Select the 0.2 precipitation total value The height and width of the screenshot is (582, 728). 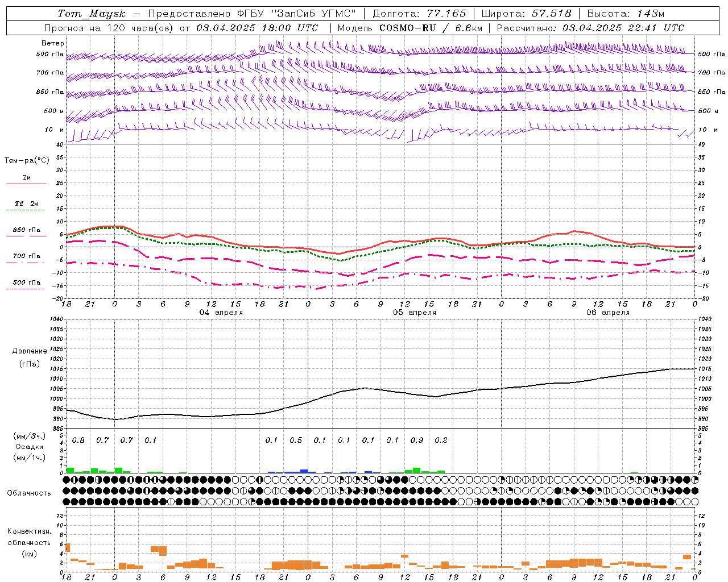coord(441,440)
